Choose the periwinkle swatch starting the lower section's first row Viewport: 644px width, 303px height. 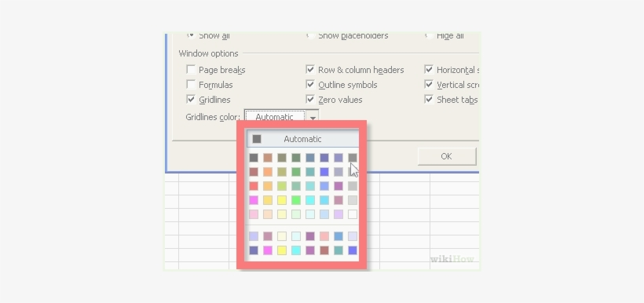pyautogui.click(x=254, y=236)
